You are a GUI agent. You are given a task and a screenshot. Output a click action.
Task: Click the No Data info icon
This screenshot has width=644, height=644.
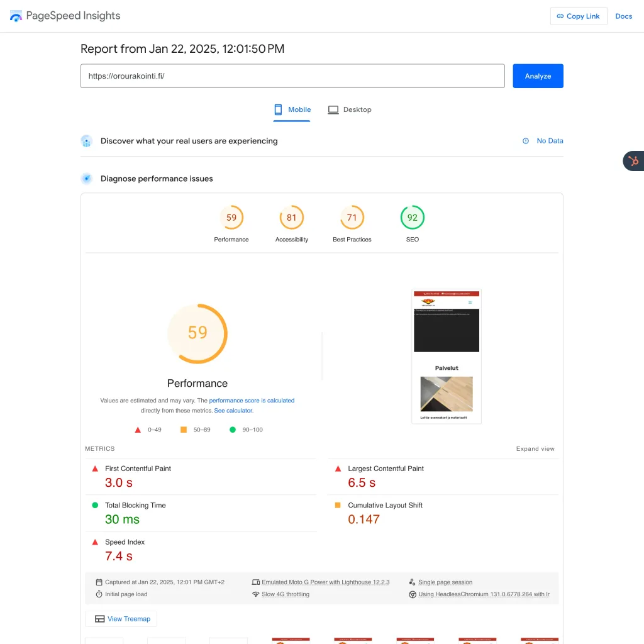(526, 141)
